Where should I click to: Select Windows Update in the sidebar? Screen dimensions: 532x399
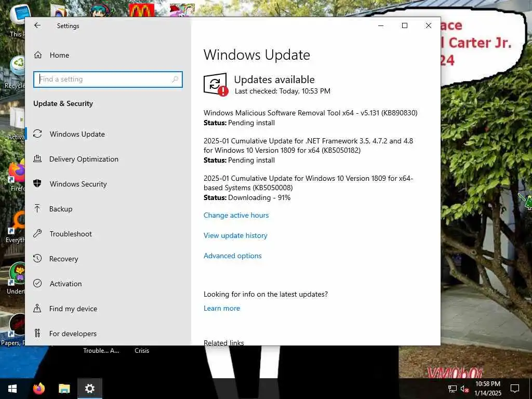(108, 134)
